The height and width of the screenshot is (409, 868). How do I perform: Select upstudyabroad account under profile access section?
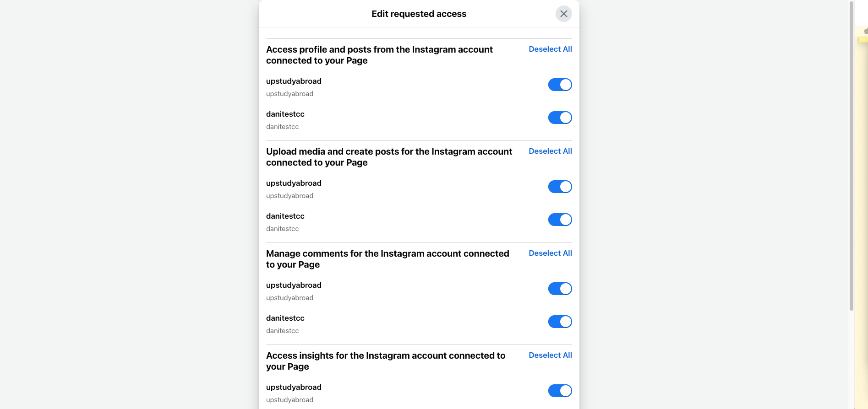coord(294,81)
